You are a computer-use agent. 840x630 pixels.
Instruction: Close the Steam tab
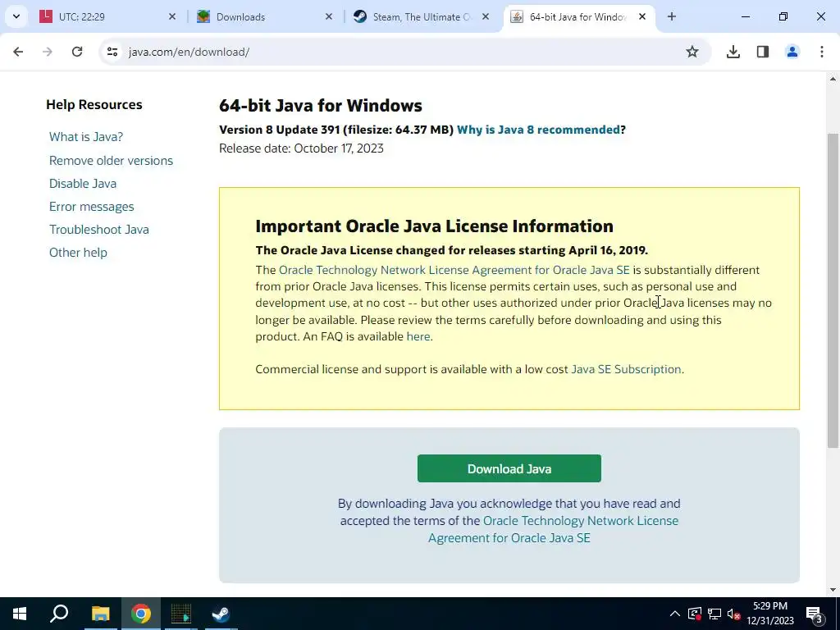coord(486,16)
